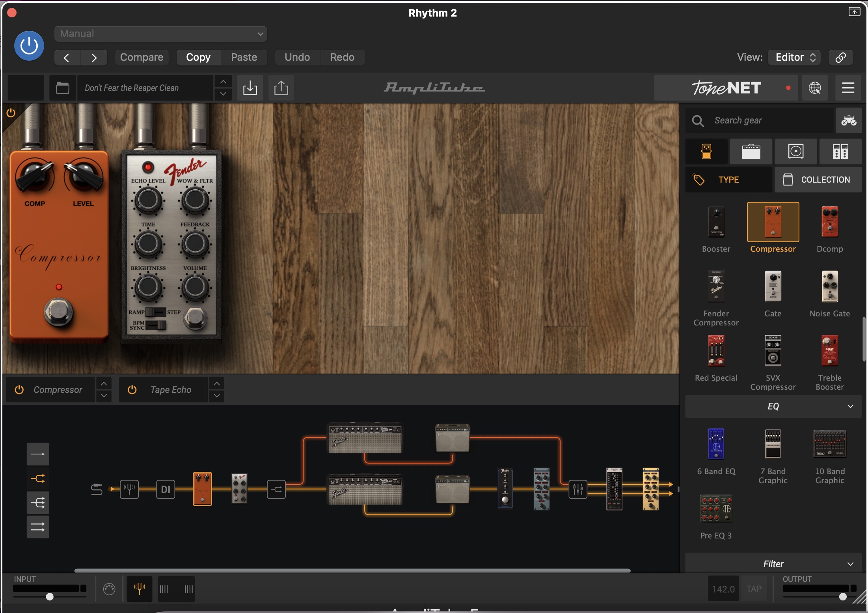The height and width of the screenshot is (613, 868).
Task: Select the Dcomp pedal in gear list
Action: click(830, 222)
